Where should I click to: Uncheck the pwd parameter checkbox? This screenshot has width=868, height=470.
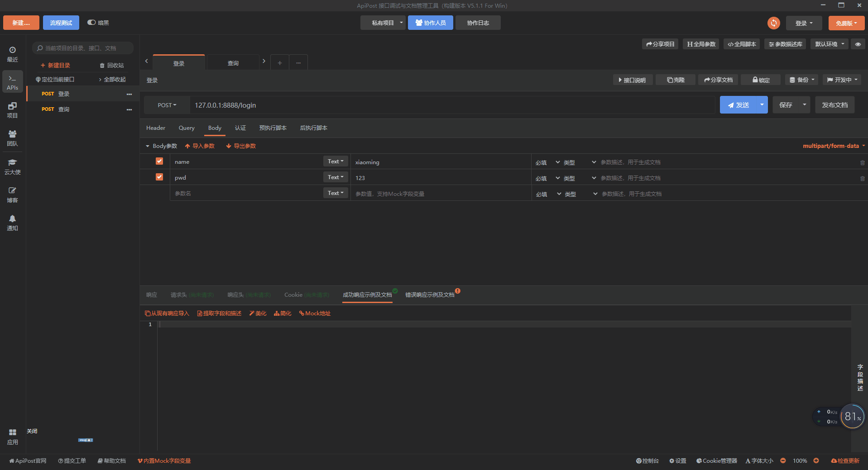[159, 177]
